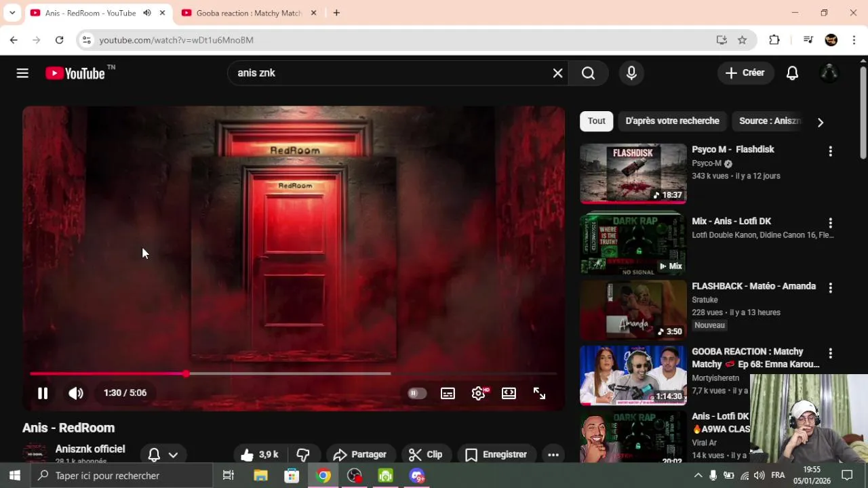This screenshot has width=868, height=488.
Task: Switch to theater mode view
Action: (509, 393)
